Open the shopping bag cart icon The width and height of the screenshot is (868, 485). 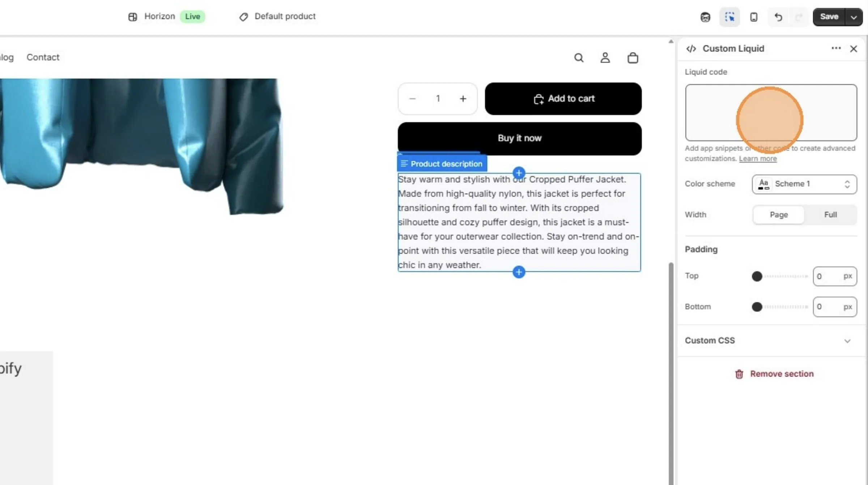click(x=633, y=57)
